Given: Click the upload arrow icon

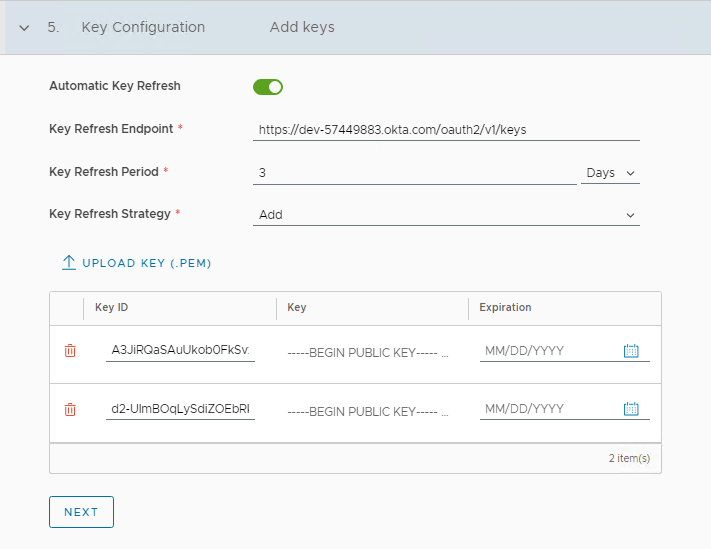Looking at the screenshot, I should pos(69,262).
